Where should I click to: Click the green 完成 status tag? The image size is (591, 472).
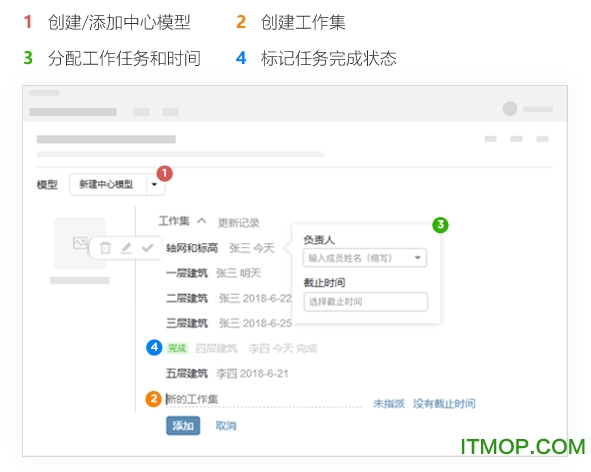(177, 348)
